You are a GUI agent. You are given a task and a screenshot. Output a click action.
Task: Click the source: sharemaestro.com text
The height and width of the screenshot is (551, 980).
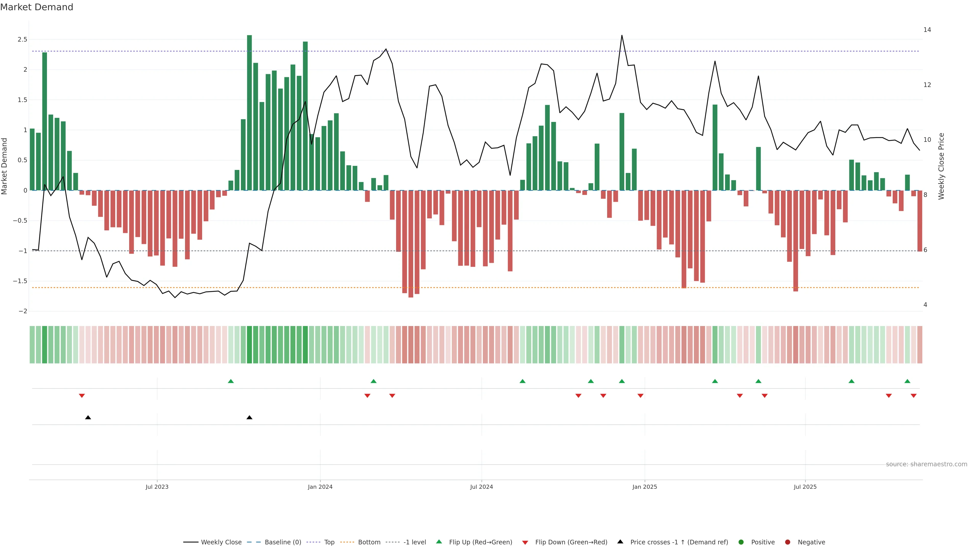[x=926, y=464]
